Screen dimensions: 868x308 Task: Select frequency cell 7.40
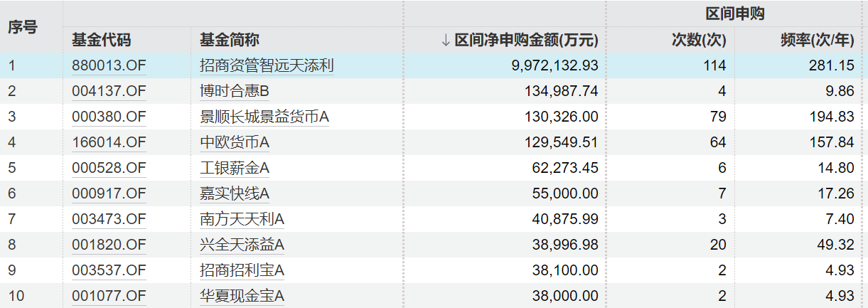(840, 219)
